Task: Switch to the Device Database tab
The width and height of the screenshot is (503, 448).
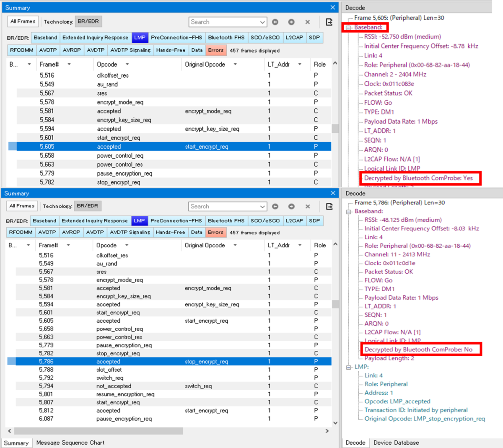Action: pos(396,443)
